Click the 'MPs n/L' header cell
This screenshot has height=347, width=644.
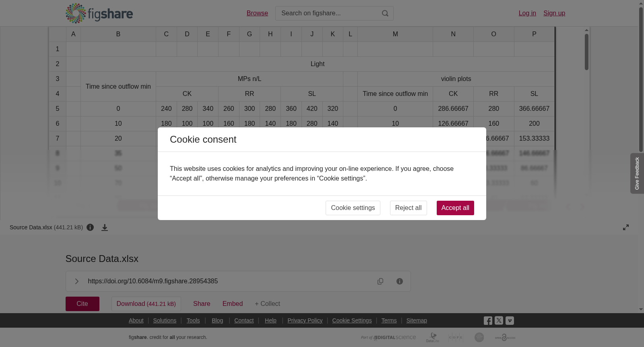click(250, 79)
